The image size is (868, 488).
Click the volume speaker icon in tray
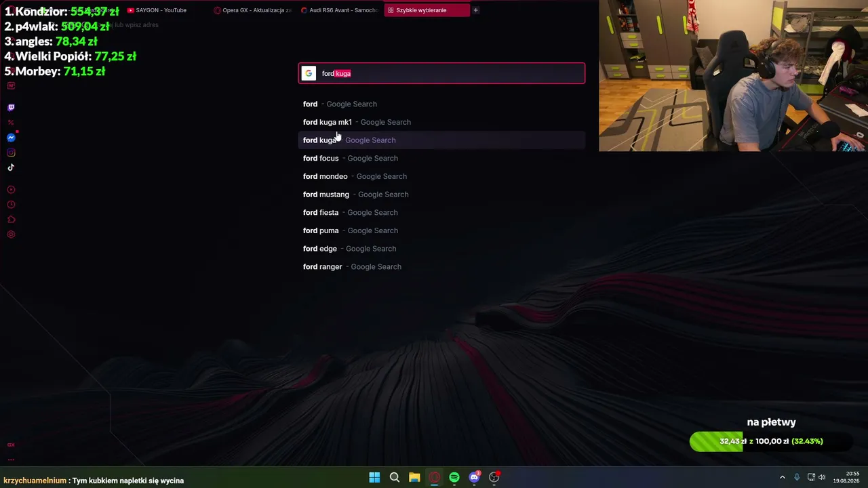[x=822, y=477]
